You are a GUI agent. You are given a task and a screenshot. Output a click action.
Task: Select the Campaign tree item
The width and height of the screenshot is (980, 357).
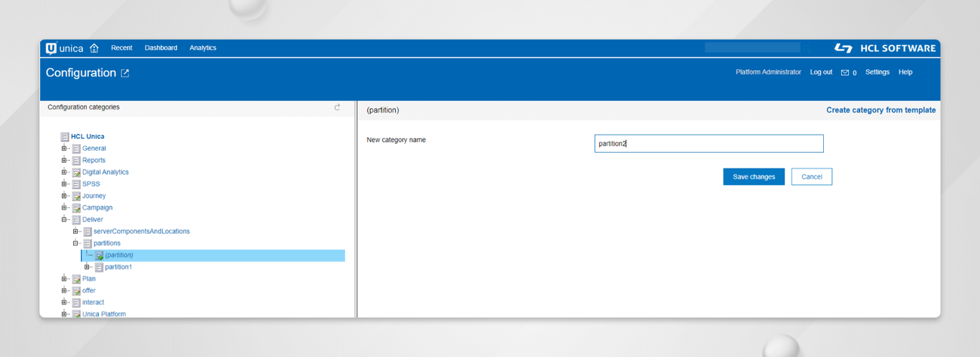[x=97, y=208]
